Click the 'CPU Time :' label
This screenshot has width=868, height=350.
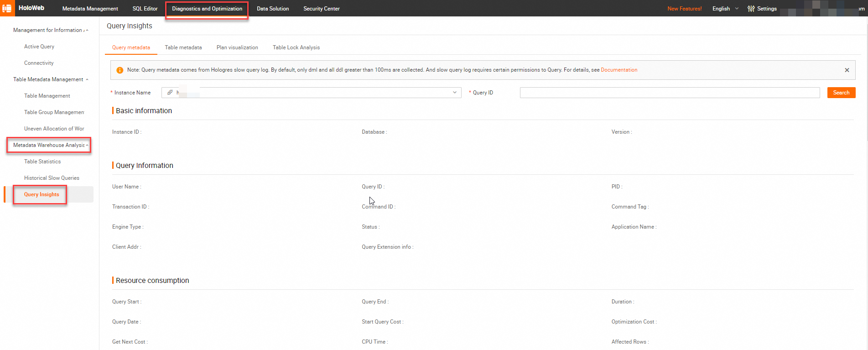375,342
